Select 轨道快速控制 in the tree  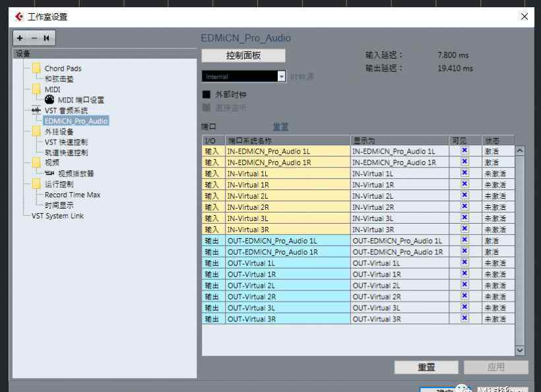coord(66,152)
